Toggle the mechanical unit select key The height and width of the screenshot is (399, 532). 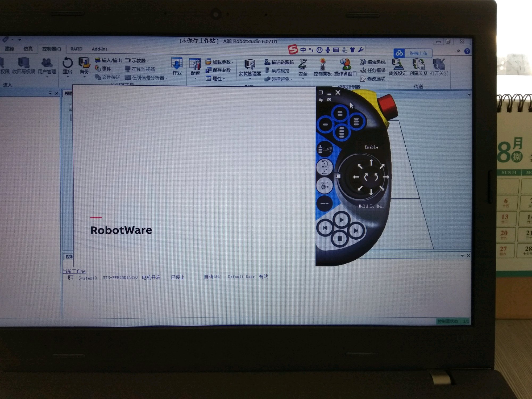click(x=325, y=149)
